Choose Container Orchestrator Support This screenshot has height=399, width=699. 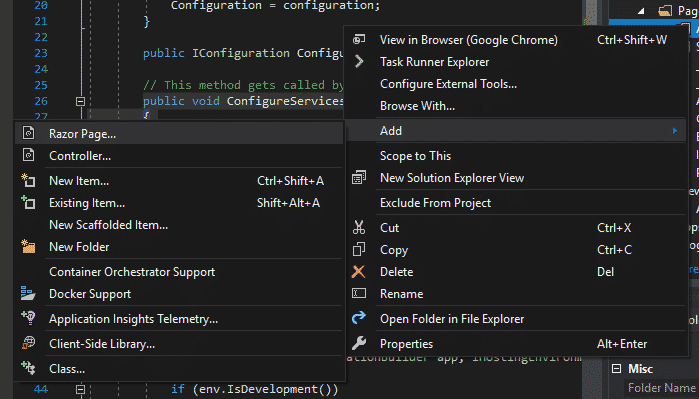tap(179, 271)
